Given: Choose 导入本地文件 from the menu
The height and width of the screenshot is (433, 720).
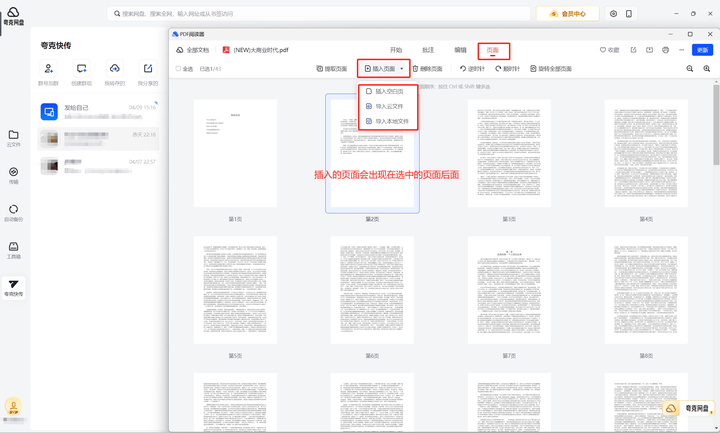Looking at the screenshot, I should point(388,121).
